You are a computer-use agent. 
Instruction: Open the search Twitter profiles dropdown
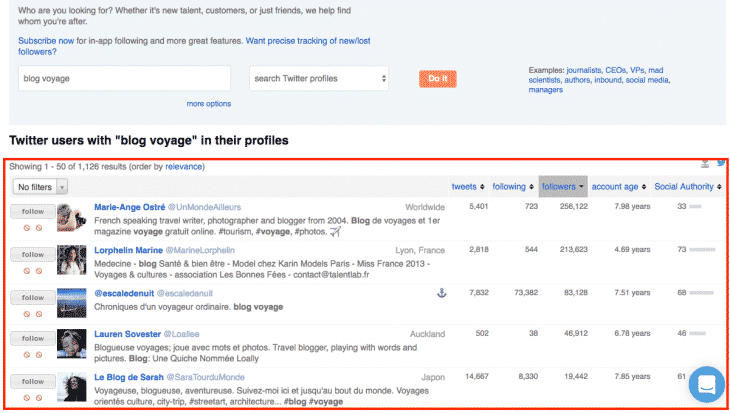coord(319,78)
